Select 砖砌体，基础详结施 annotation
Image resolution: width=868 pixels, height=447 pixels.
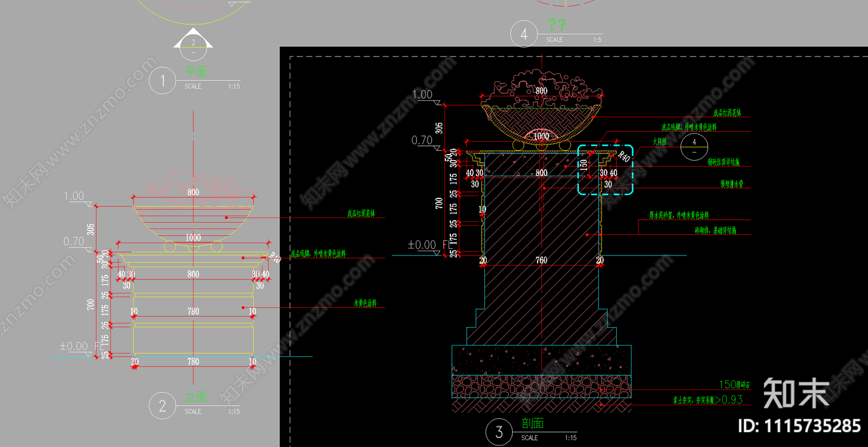(716, 231)
